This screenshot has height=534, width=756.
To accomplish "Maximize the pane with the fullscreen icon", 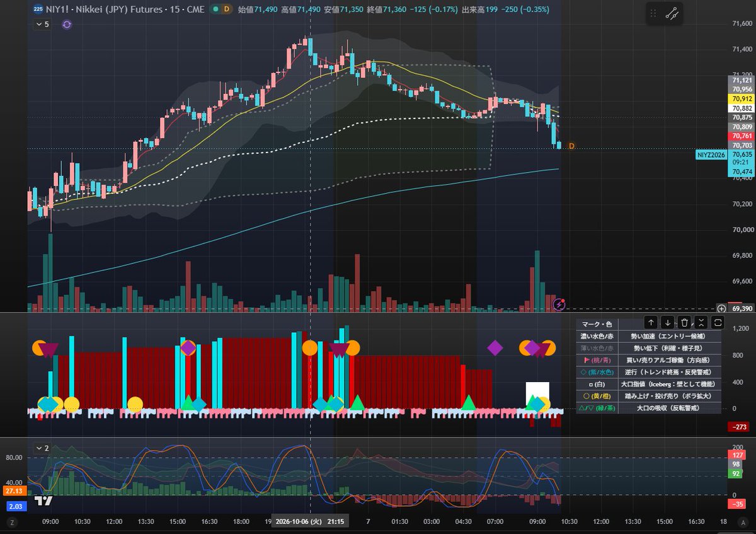I will (x=718, y=322).
